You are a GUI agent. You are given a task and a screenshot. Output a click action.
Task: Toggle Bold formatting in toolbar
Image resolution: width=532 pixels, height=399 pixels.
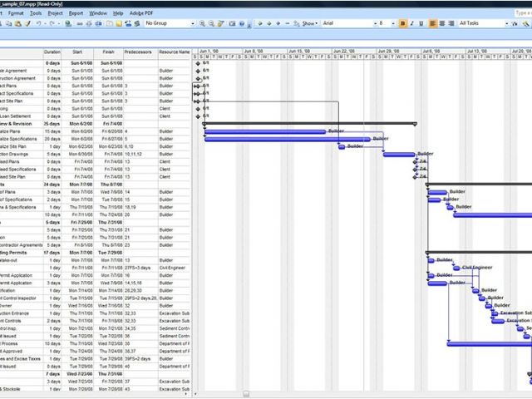tap(403, 23)
